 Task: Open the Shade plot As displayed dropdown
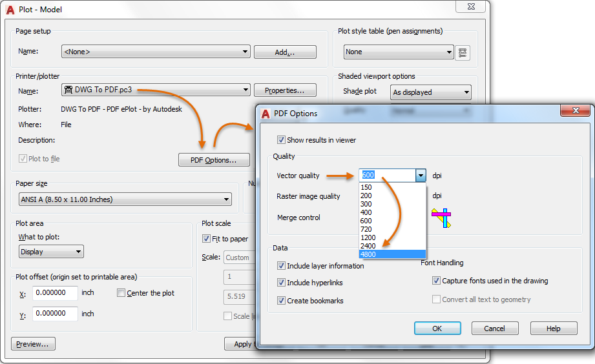click(x=431, y=92)
